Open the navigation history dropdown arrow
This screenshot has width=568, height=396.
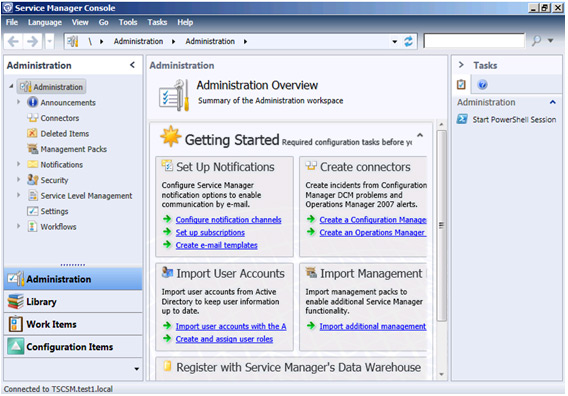50,41
